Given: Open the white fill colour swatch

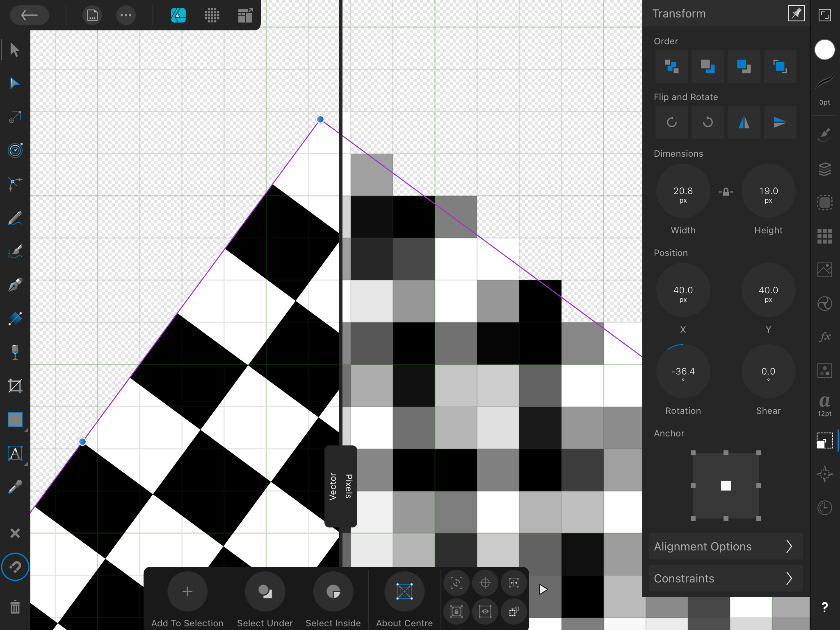Looking at the screenshot, I should pyautogui.click(x=824, y=50).
